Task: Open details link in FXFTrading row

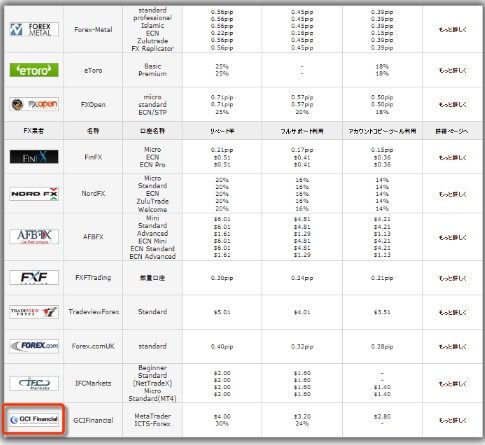Action: pyautogui.click(x=452, y=278)
